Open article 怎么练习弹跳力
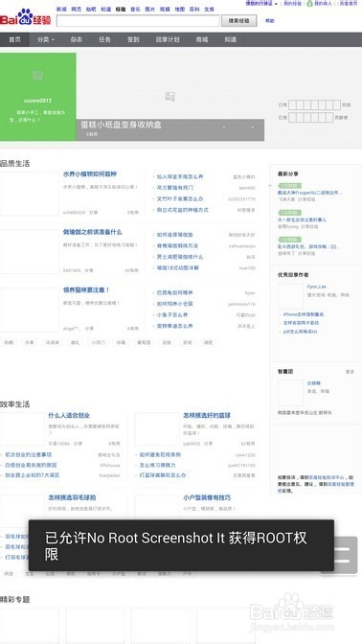The width and height of the screenshot is (362, 644). [158, 465]
